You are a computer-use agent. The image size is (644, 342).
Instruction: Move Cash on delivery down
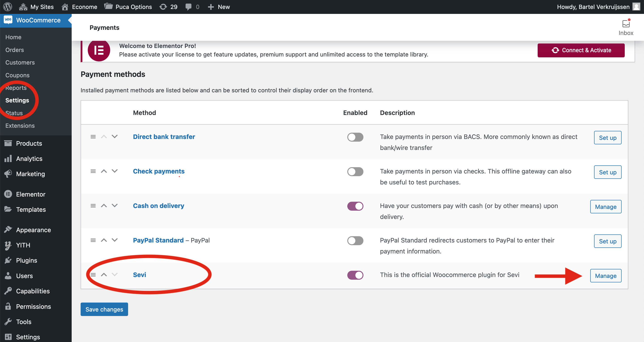point(114,206)
